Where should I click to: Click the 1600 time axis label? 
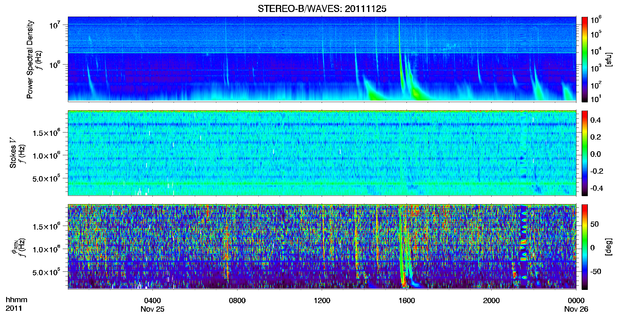tap(407, 301)
